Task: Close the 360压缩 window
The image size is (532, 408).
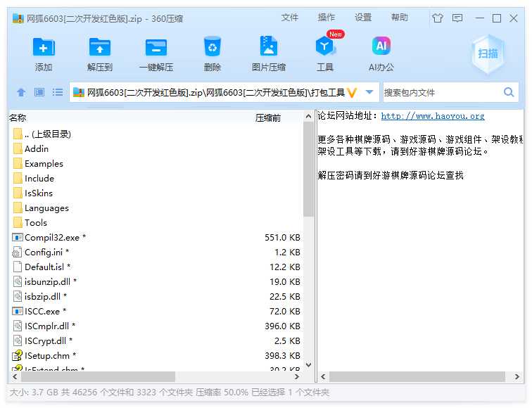Action: coord(514,18)
